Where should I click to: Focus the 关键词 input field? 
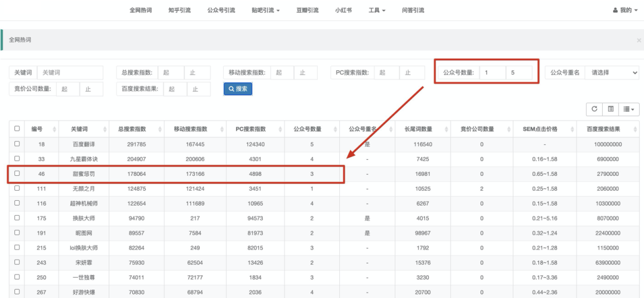point(70,73)
